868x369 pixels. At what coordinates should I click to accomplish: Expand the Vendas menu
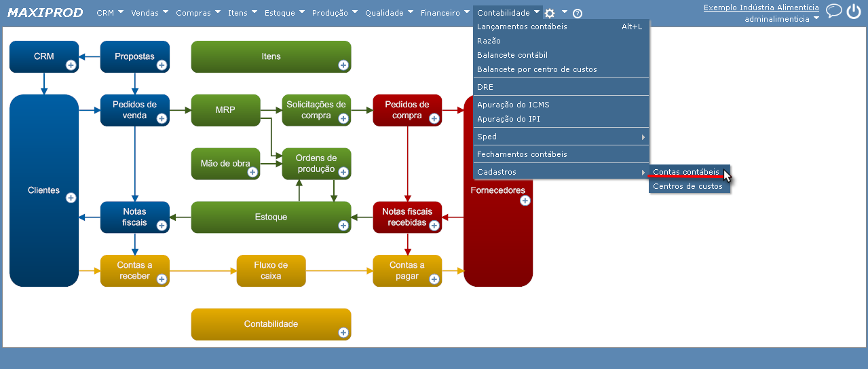coord(149,13)
